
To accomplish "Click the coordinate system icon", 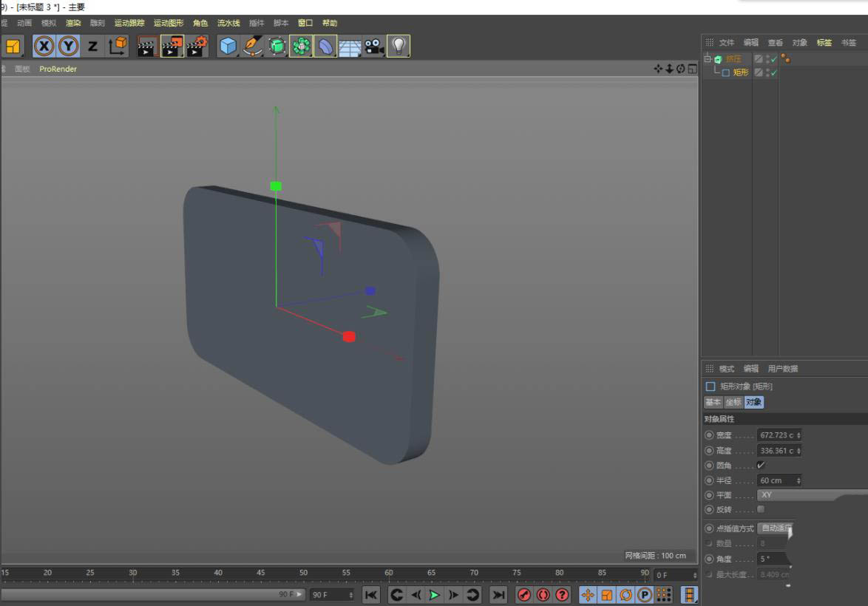I will [118, 47].
